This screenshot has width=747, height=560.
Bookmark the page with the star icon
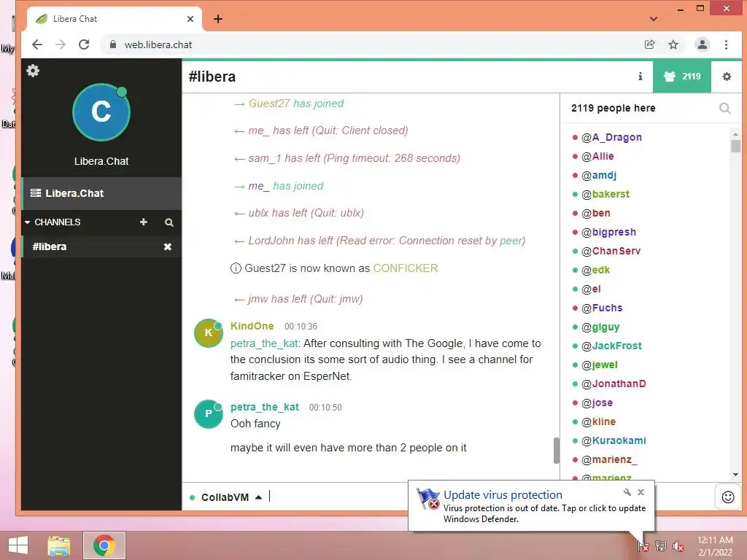[673, 44]
